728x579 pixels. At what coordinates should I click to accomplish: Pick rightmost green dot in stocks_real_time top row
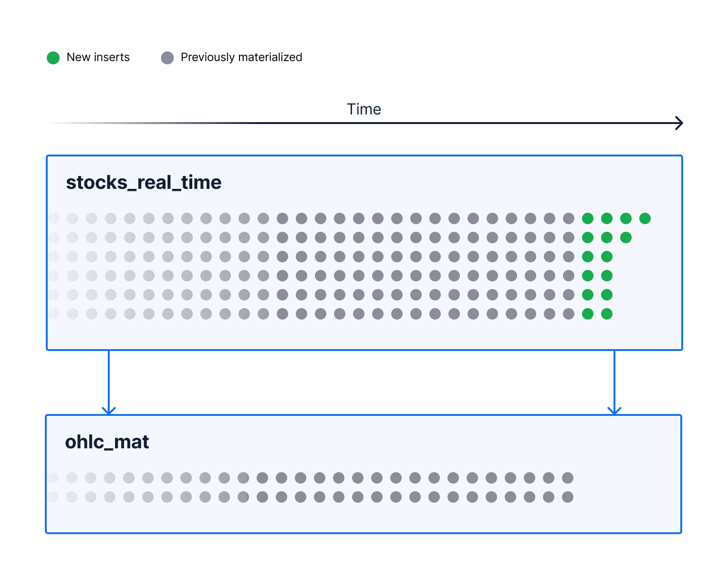pyautogui.click(x=645, y=218)
